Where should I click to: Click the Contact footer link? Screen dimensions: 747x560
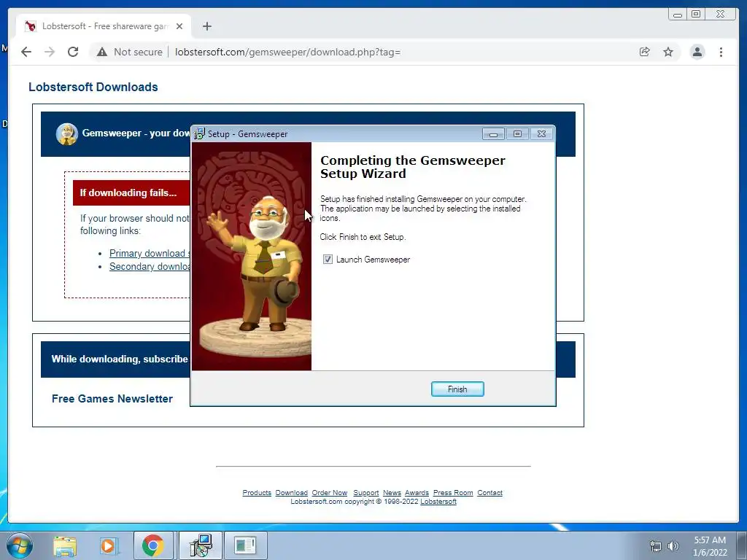coord(489,492)
